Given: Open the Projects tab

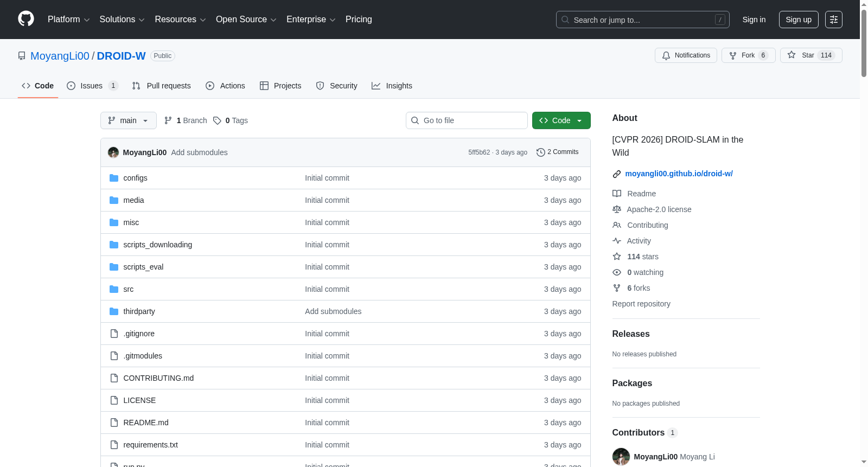Looking at the screenshot, I should pos(280,86).
